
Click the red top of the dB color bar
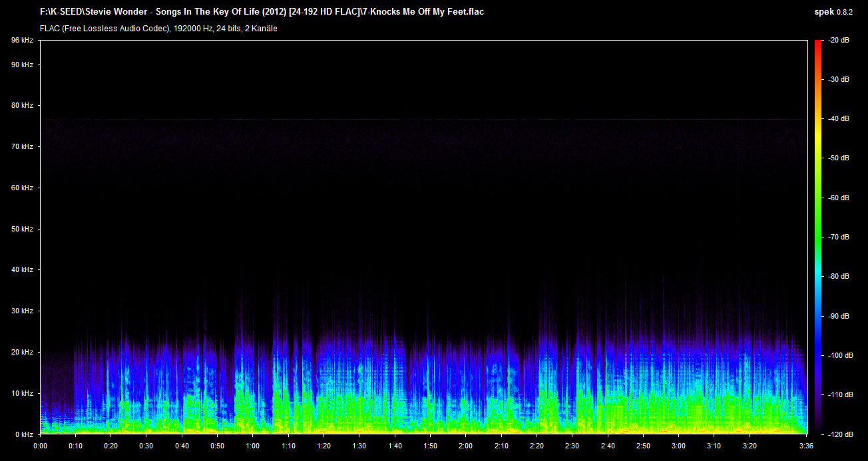click(817, 43)
